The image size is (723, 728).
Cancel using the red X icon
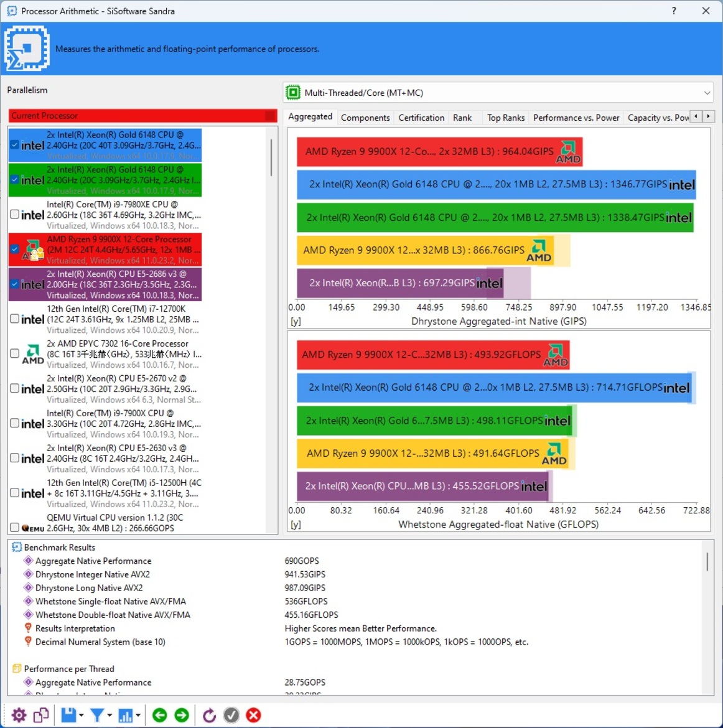click(253, 715)
